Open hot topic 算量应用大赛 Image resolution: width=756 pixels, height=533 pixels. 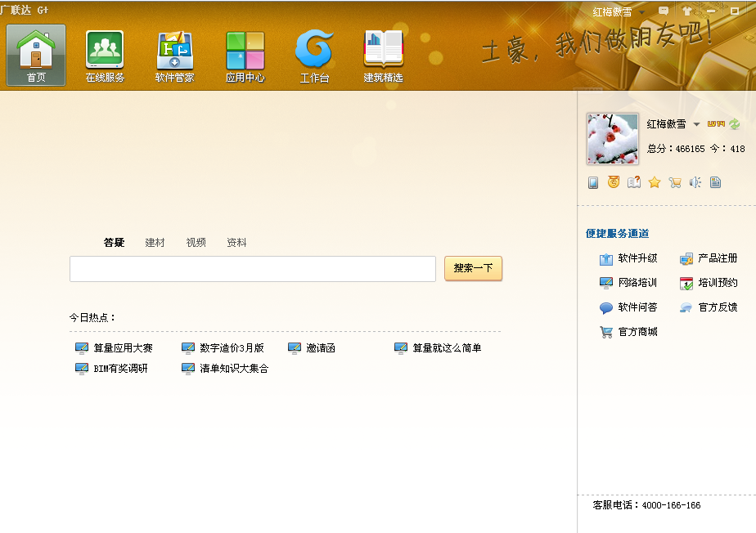pos(114,348)
